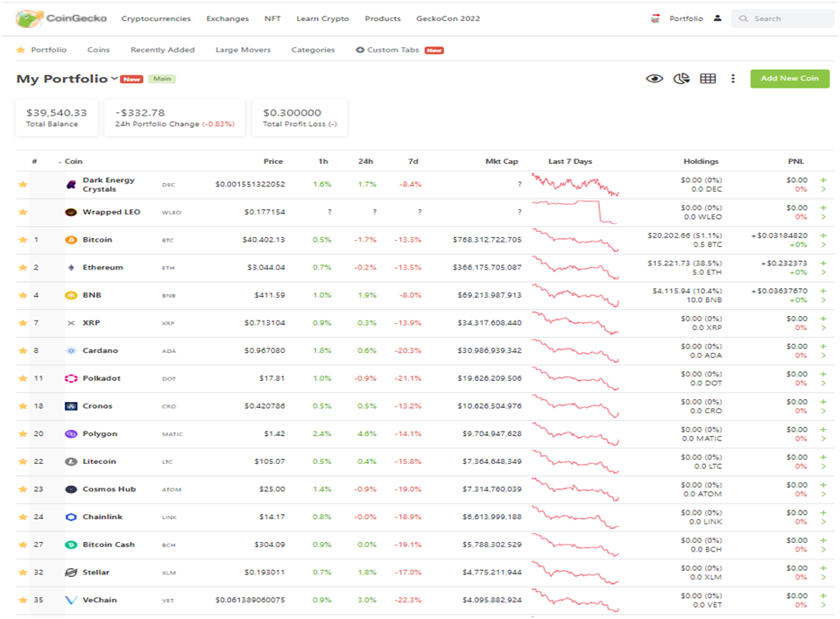Click the Add New Coin button

[790, 79]
